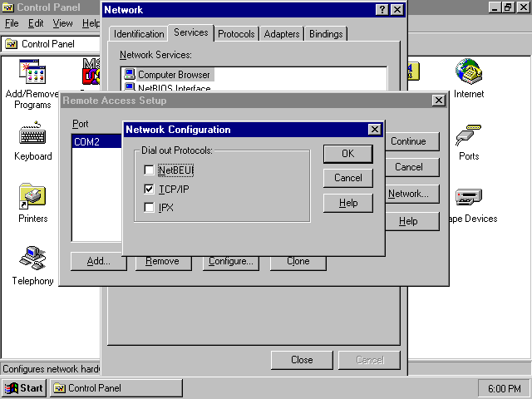The image size is (532, 399).
Task: Close the Remote Access Setup window with X
Action: tap(439, 100)
